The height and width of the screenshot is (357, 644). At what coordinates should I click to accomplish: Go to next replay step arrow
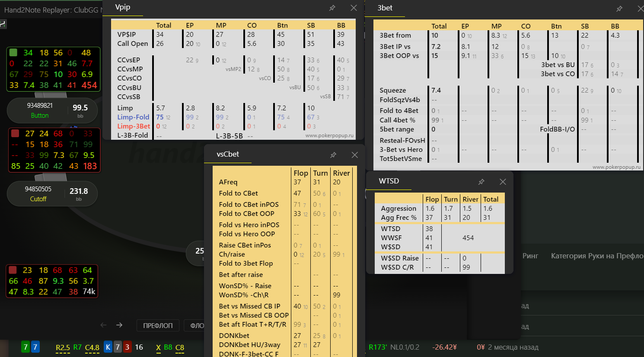pyautogui.click(x=119, y=325)
